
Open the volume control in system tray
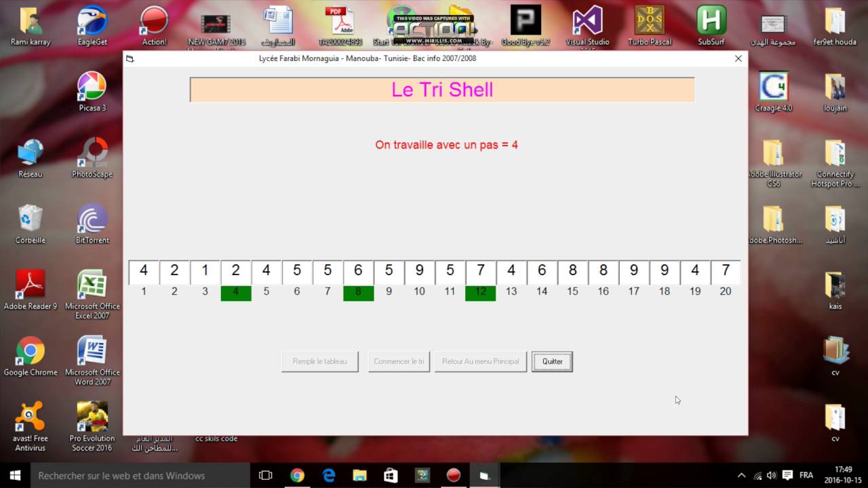(x=772, y=475)
